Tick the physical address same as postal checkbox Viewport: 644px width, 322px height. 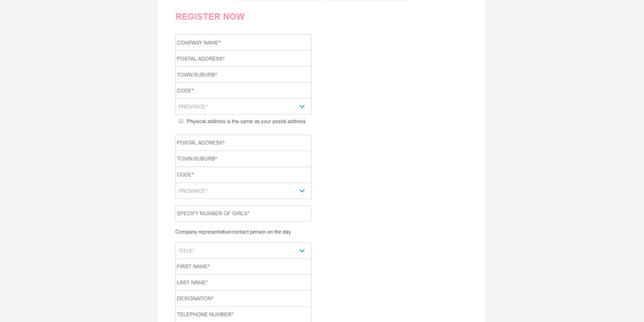pyautogui.click(x=181, y=121)
